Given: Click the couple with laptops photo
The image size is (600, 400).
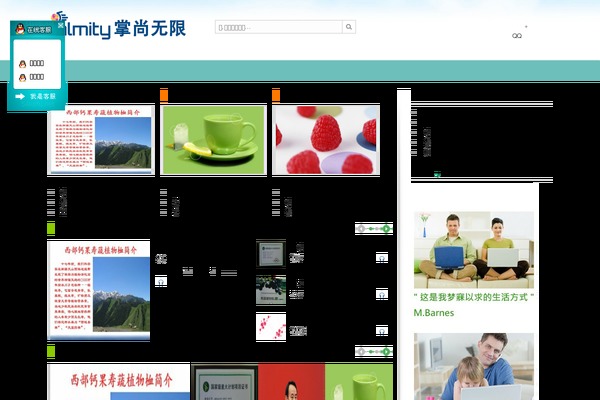Looking at the screenshot, I should pos(474,250).
